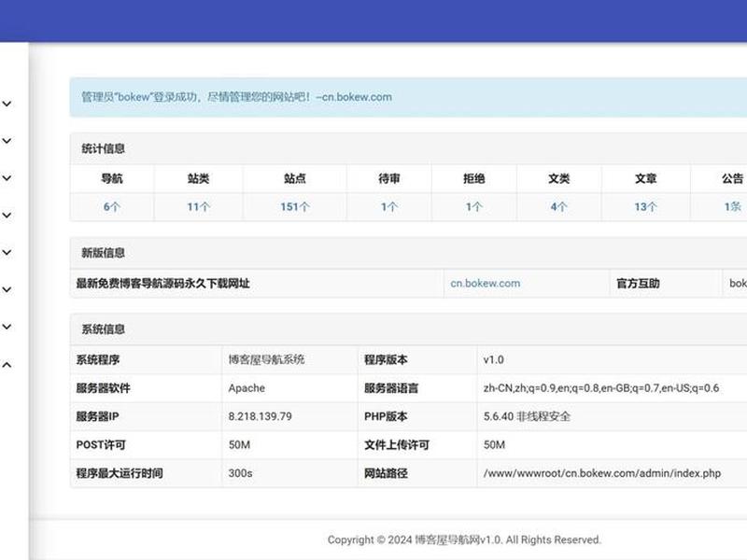Open the 13个 文章 count link
Image resolution: width=747 pixels, height=560 pixels.
click(x=645, y=206)
